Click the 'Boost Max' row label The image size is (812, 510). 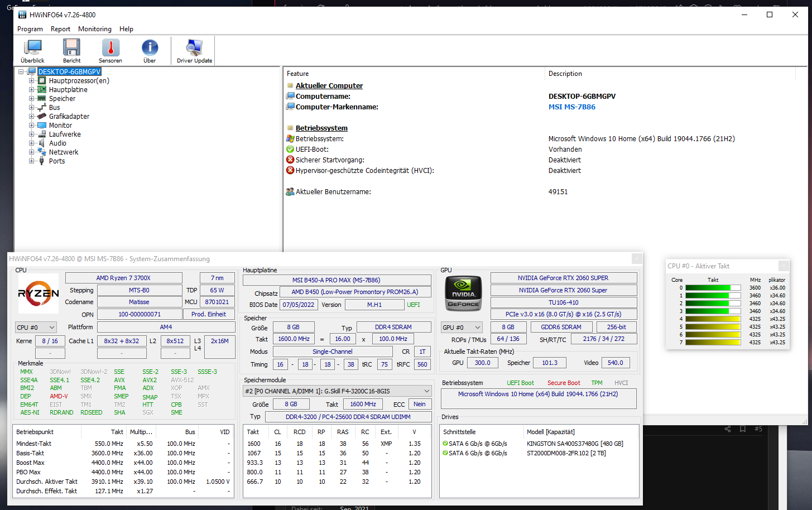tap(30, 463)
